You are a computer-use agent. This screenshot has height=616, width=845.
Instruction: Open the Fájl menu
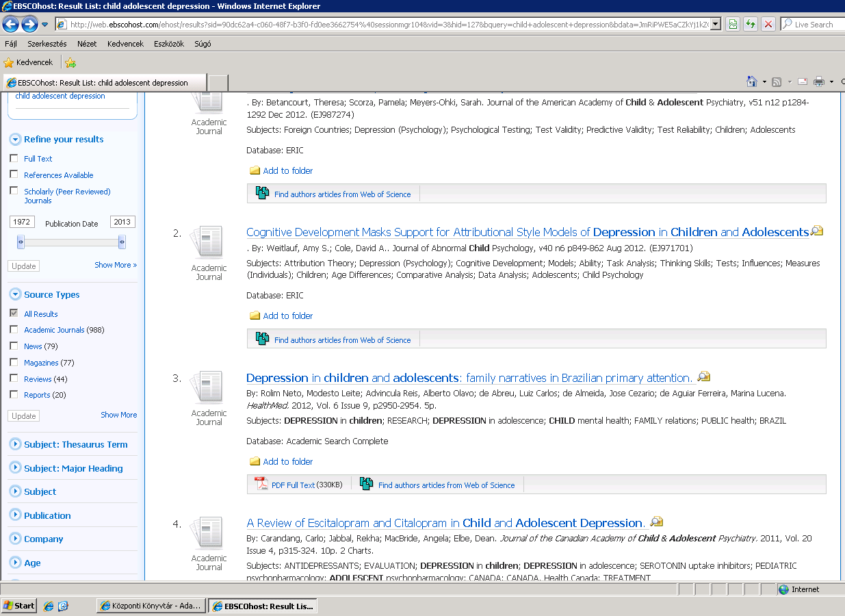[11, 44]
